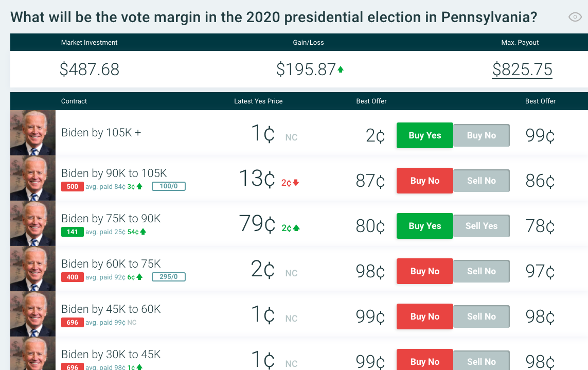The width and height of the screenshot is (588, 370).
Task: Click Biden photo for 75K to 90K
Action: pos(33,223)
